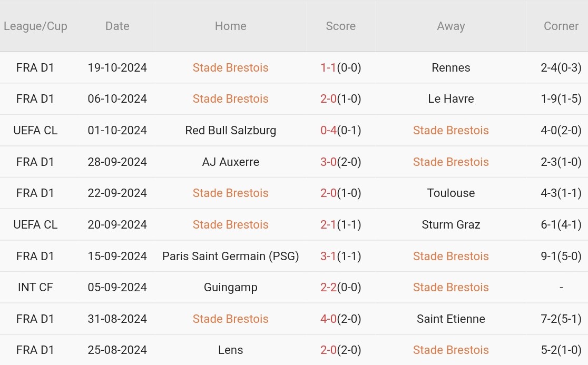
Task: Click the League/Cup column header
Action: click(x=35, y=26)
